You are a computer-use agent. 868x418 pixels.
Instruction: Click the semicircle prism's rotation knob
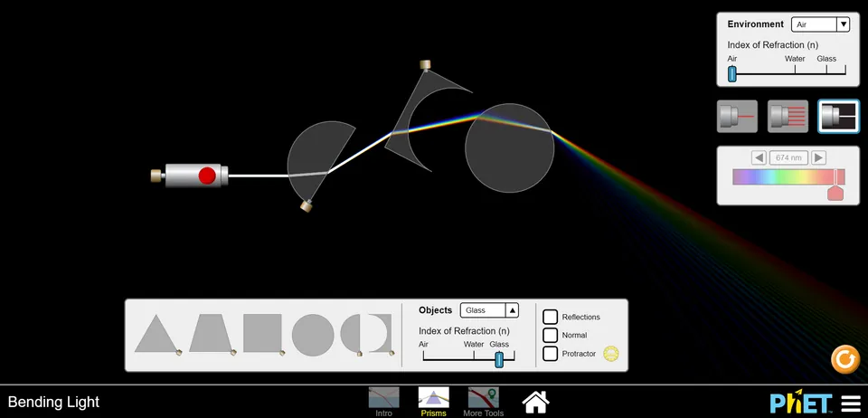tap(306, 206)
